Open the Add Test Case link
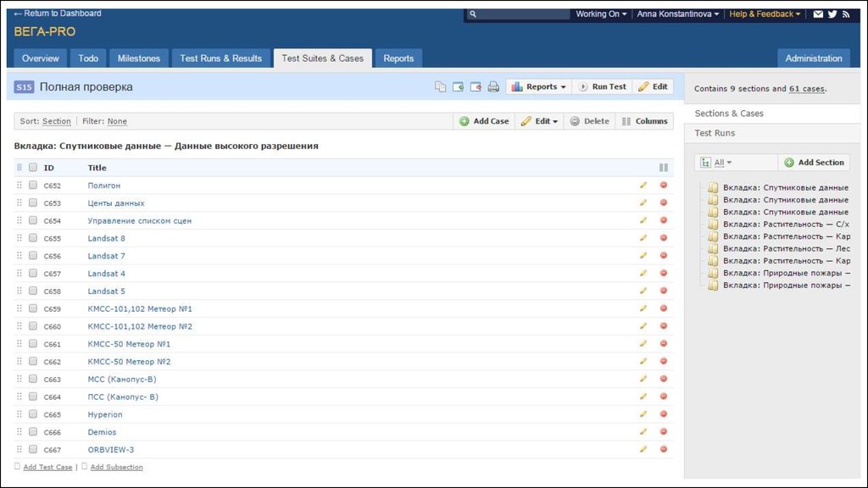 coord(47,467)
